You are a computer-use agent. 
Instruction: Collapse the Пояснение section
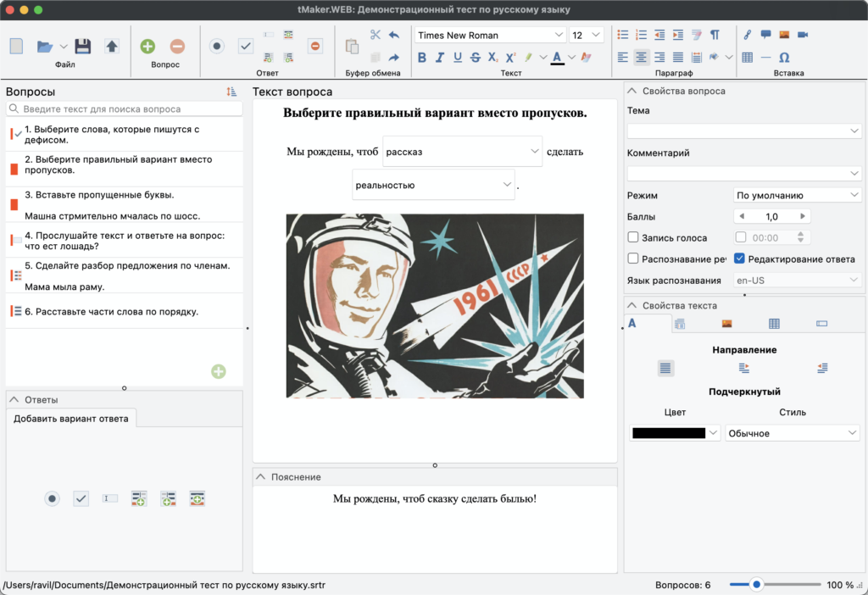260,476
